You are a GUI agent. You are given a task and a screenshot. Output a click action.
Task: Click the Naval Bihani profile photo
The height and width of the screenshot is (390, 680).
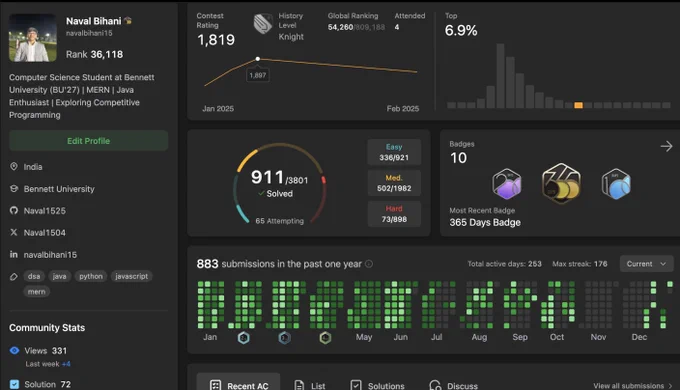[x=33, y=38]
